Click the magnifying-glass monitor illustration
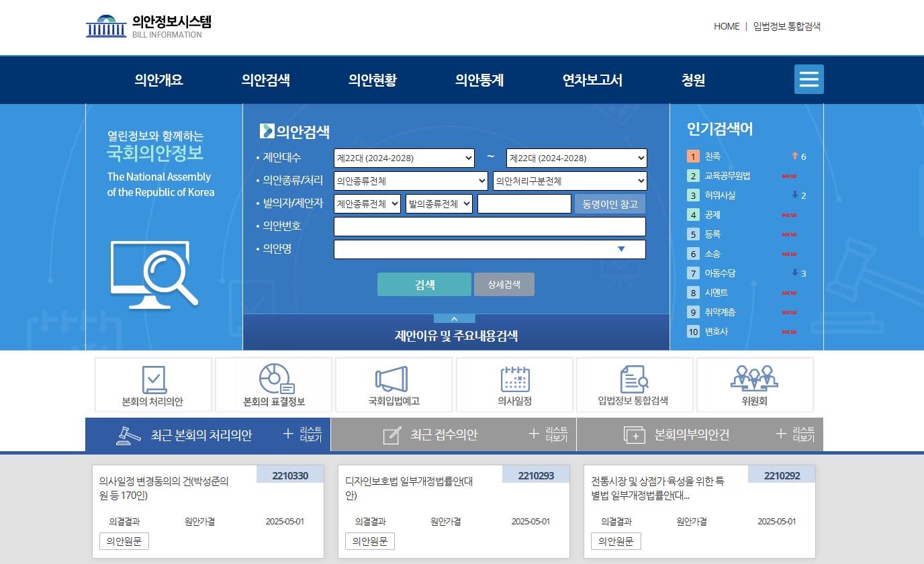This screenshot has height=564, width=924. (x=153, y=275)
